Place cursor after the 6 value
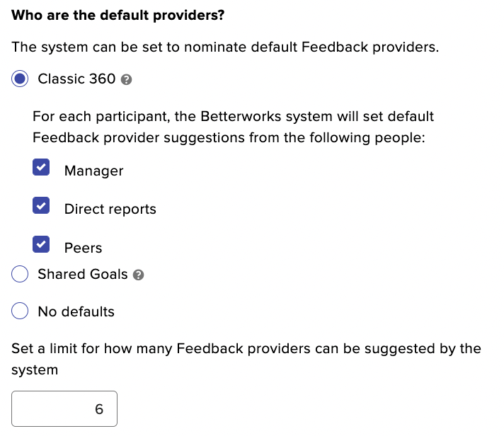504x436 pixels. 105,409
